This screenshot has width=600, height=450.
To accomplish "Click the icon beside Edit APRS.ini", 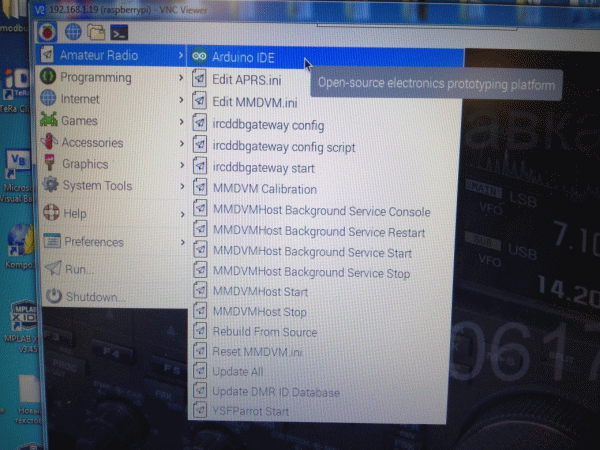I will pyautogui.click(x=199, y=78).
